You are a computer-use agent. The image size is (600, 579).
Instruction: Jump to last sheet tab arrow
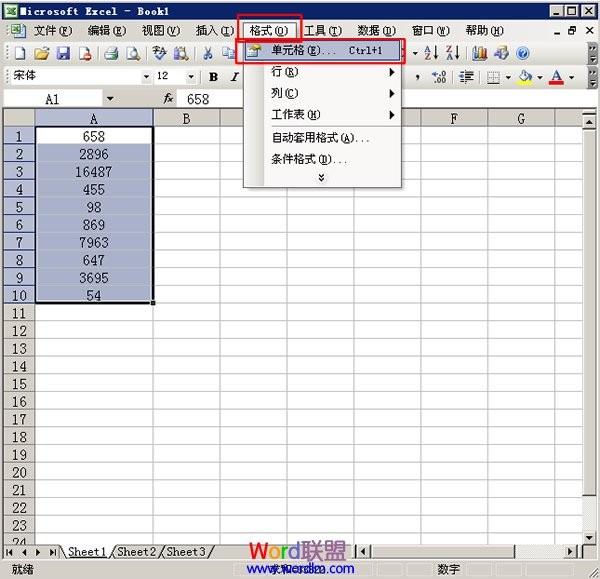(x=53, y=552)
